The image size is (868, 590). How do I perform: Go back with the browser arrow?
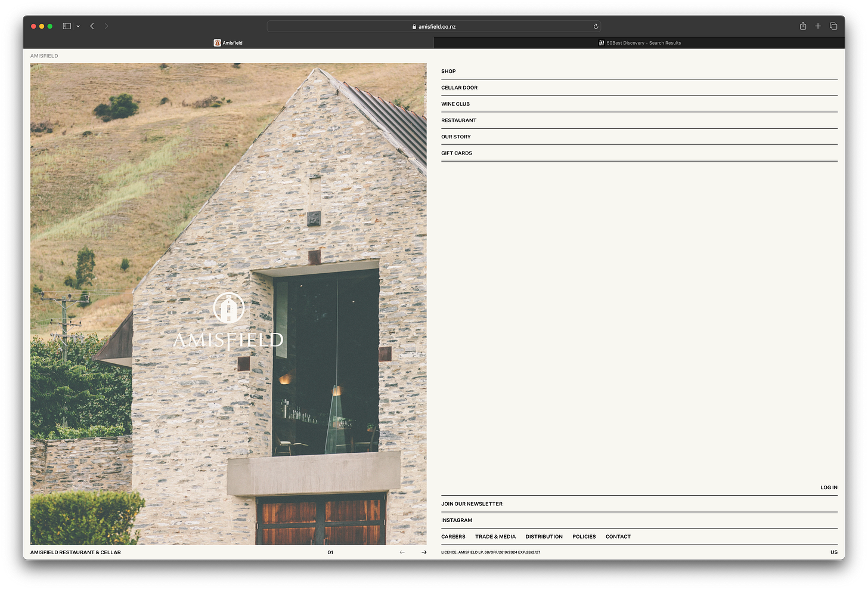tap(92, 26)
